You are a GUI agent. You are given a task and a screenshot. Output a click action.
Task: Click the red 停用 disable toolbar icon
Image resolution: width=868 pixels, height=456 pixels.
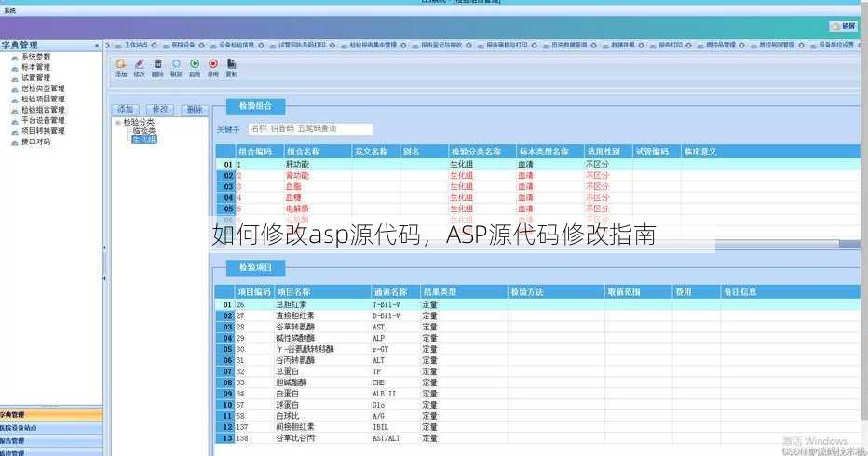213,64
